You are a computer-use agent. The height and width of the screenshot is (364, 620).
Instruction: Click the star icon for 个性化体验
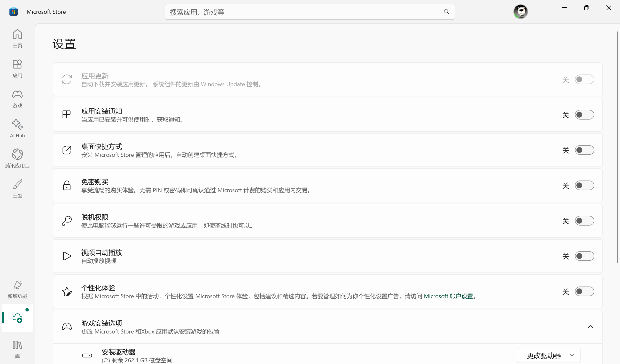(x=67, y=291)
